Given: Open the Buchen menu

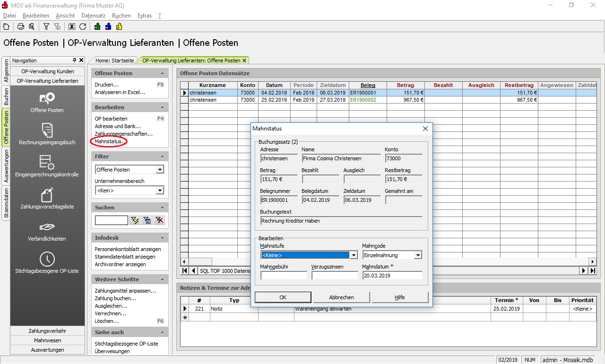Looking at the screenshot, I should pyautogui.click(x=121, y=16).
